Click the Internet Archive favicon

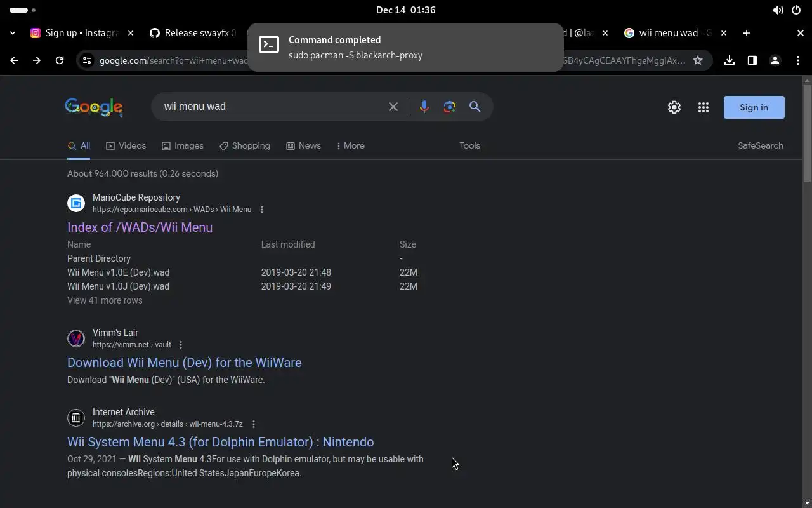[76, 418]
